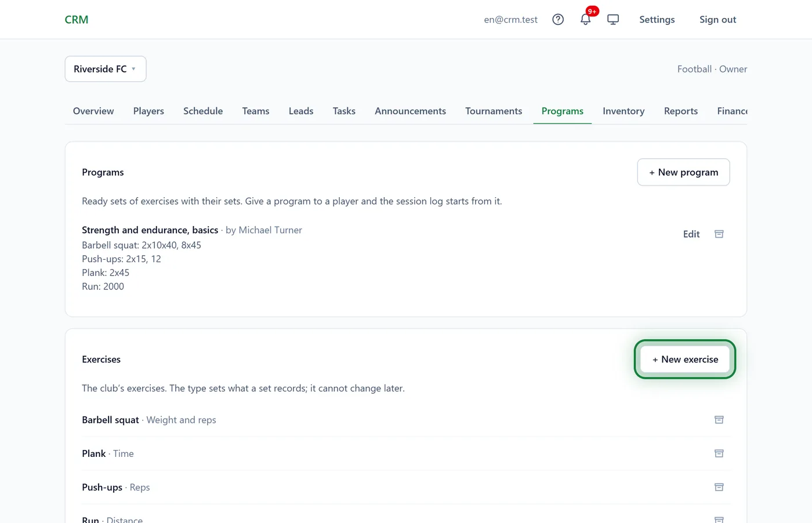The width and height of the screenshot is (812, 523).
Task: Click the New exercise button
Action: [685, 359]
